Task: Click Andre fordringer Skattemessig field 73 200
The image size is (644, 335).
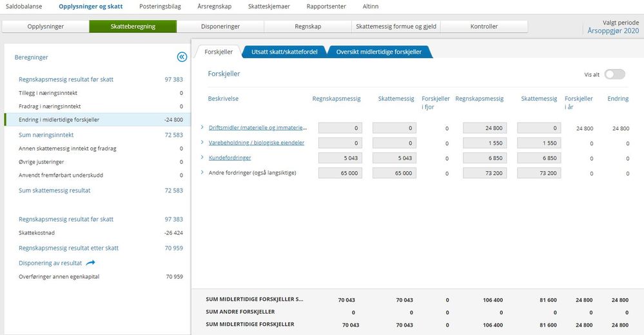Action: [538, 173]
